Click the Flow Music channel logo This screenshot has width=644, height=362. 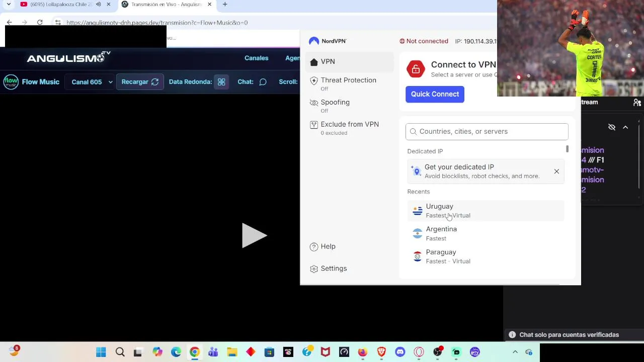tap(11, 82)
